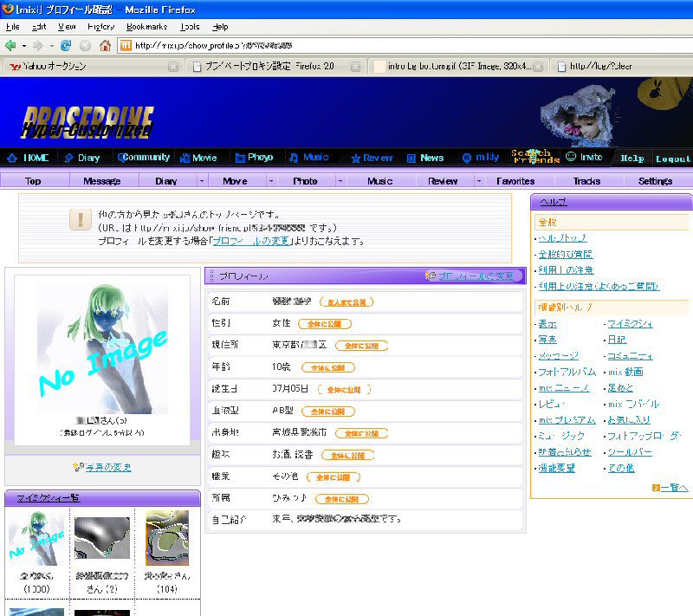Select the purple Music sub-navigation tab
Image resolution: width=693 pixels, height=616 pixels.
point(380,181)
